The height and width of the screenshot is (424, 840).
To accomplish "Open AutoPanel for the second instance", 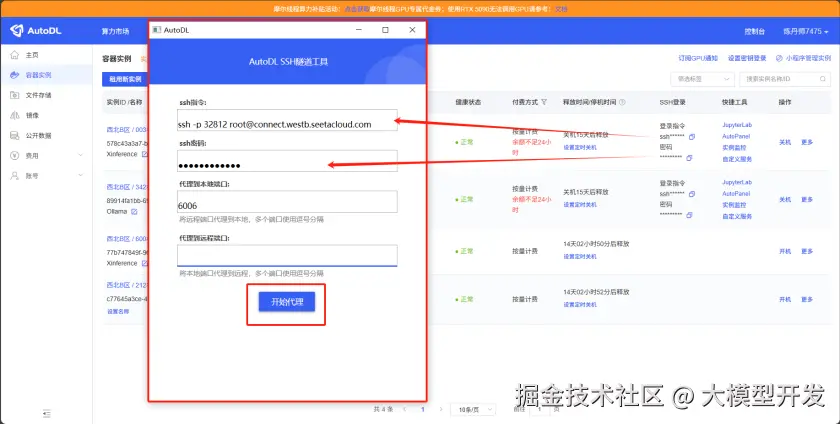I will coord(736,194).
